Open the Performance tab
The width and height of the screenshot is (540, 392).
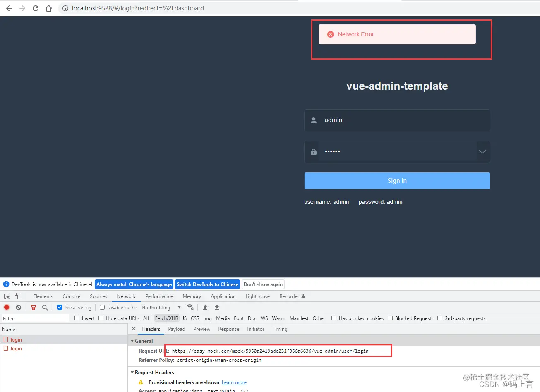[159, 296]
